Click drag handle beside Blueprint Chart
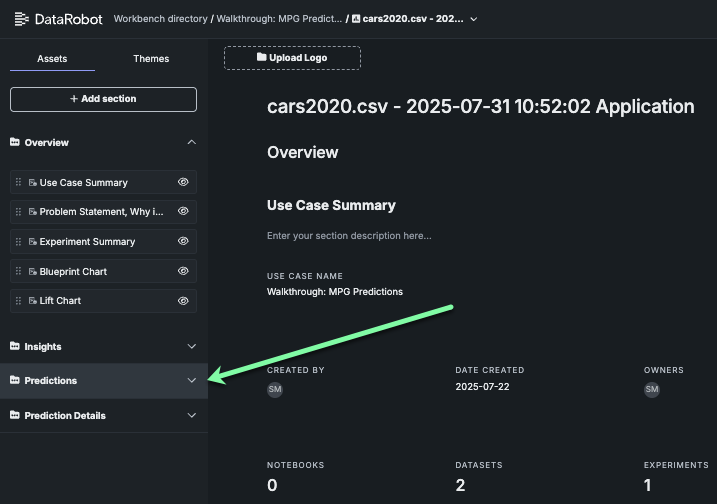Screen dimensions: 717x504 (18, 272)
